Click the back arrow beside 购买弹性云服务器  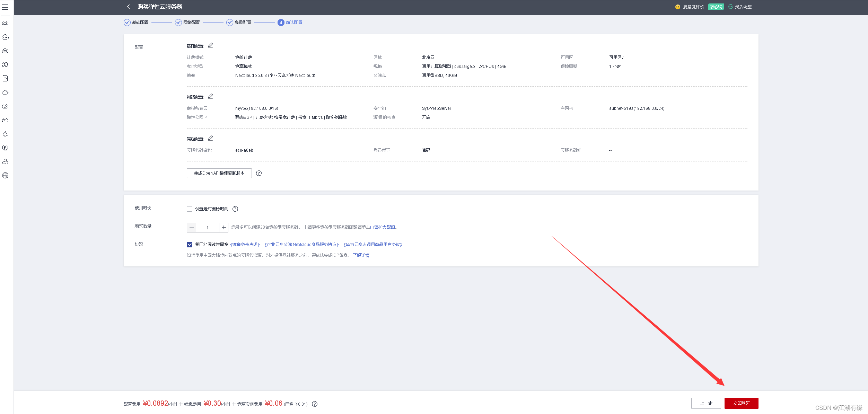128,7
